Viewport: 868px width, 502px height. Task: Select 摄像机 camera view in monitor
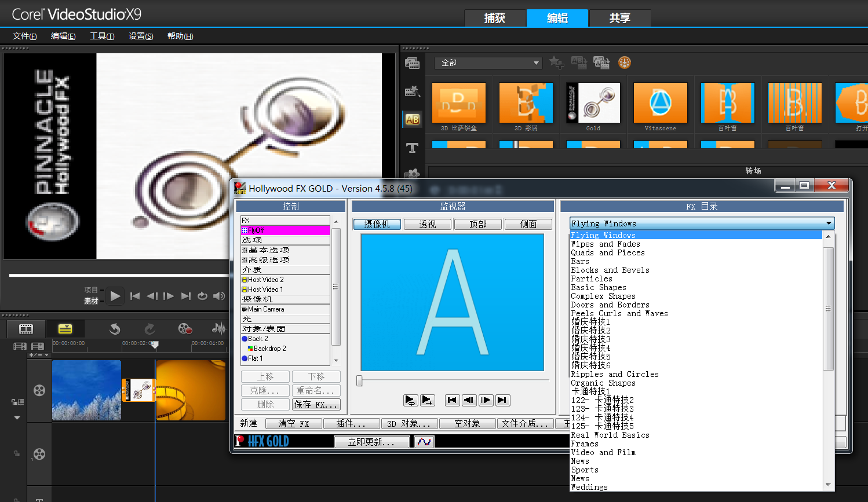[377, 224]
